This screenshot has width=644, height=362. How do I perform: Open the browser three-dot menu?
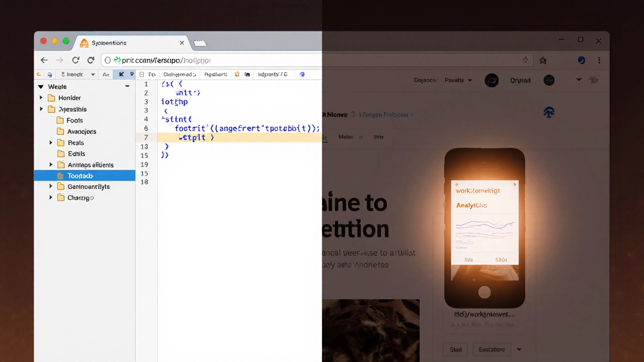click(x=599, y=60)
